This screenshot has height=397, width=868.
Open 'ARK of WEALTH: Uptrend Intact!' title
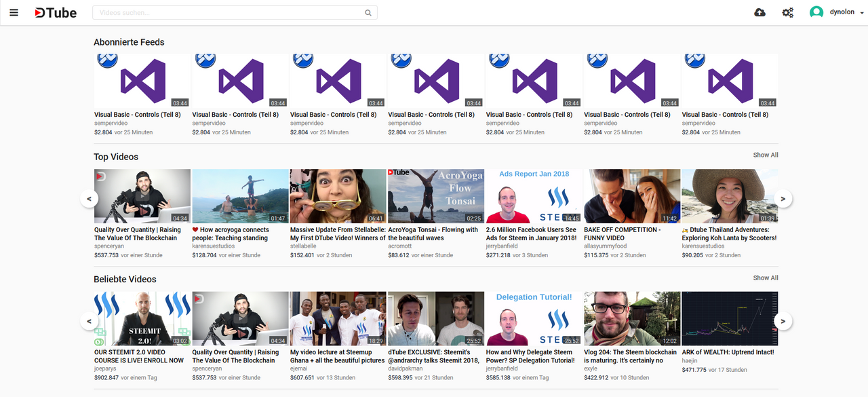[728, 352]
